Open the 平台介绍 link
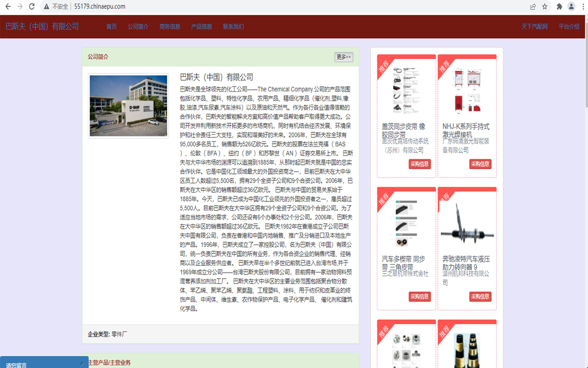 (x=569, y=26)
